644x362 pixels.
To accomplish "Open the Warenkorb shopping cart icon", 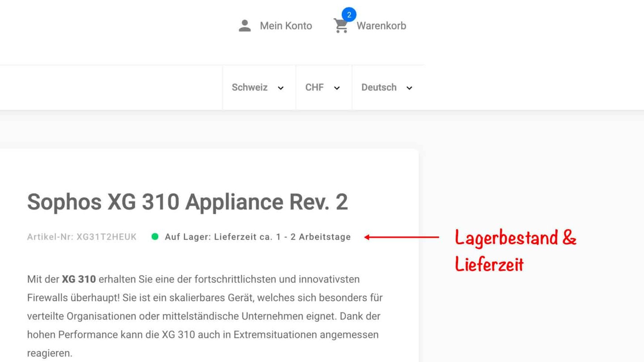I will (341, 26).
